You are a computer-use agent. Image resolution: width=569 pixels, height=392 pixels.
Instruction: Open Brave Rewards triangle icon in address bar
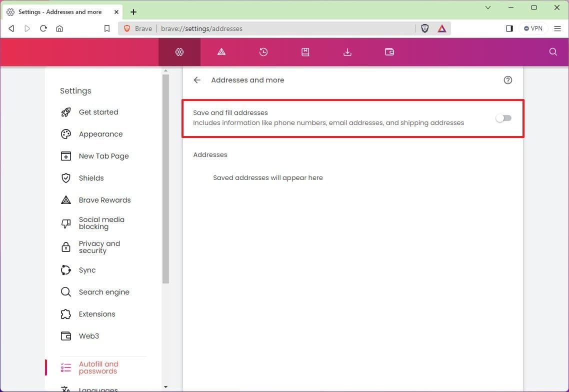click(x=442, y=28)
